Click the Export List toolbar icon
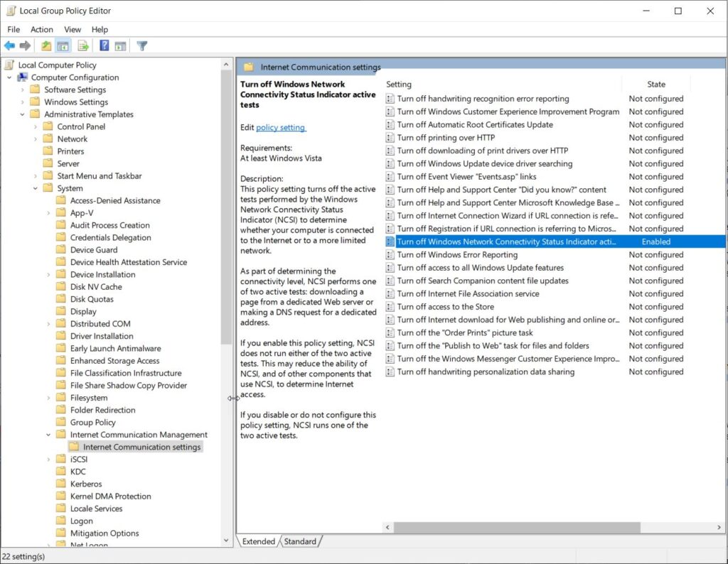The image size is (728, 564). pos(83,46)
